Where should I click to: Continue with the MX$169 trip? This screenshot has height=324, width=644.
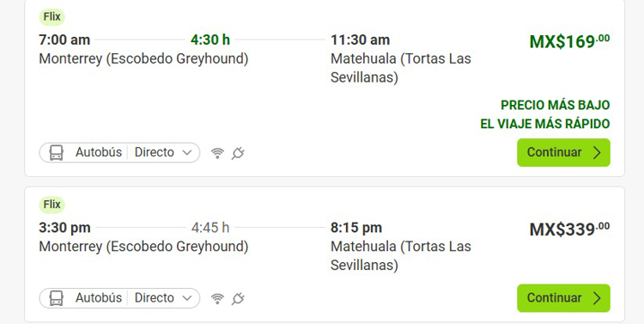563,152
